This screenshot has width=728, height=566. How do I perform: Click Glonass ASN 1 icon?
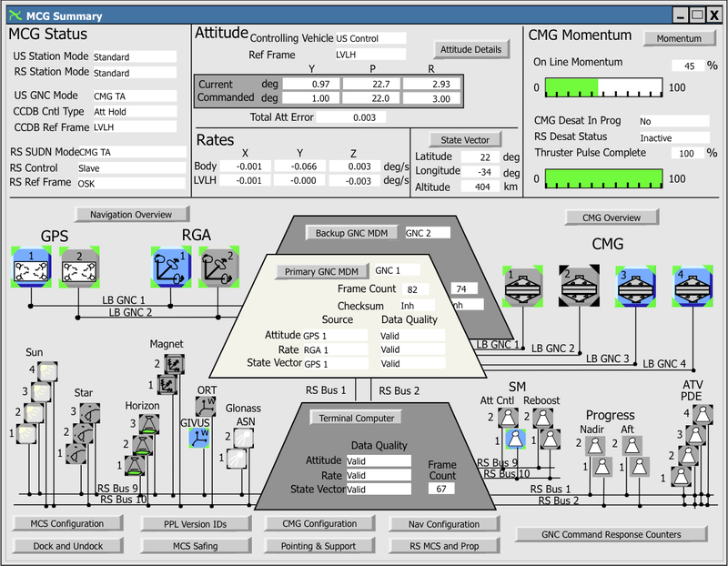click(x=237, y=459)
